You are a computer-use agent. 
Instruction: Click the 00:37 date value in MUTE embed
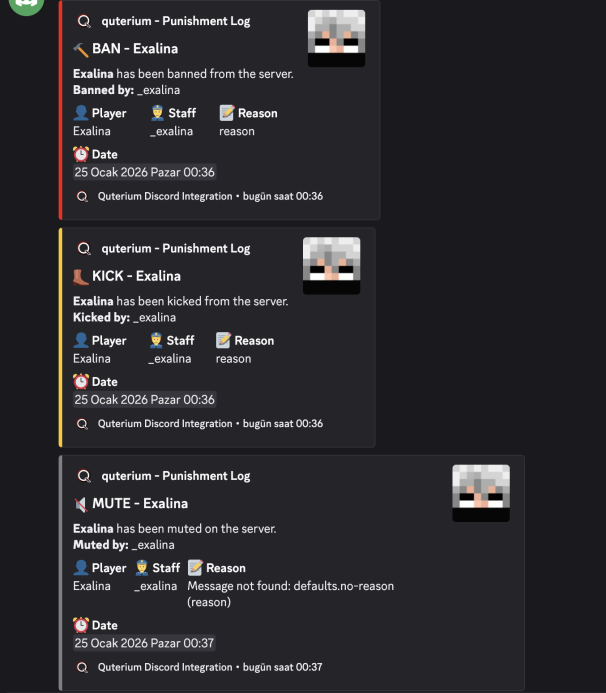tap(144, 643)
